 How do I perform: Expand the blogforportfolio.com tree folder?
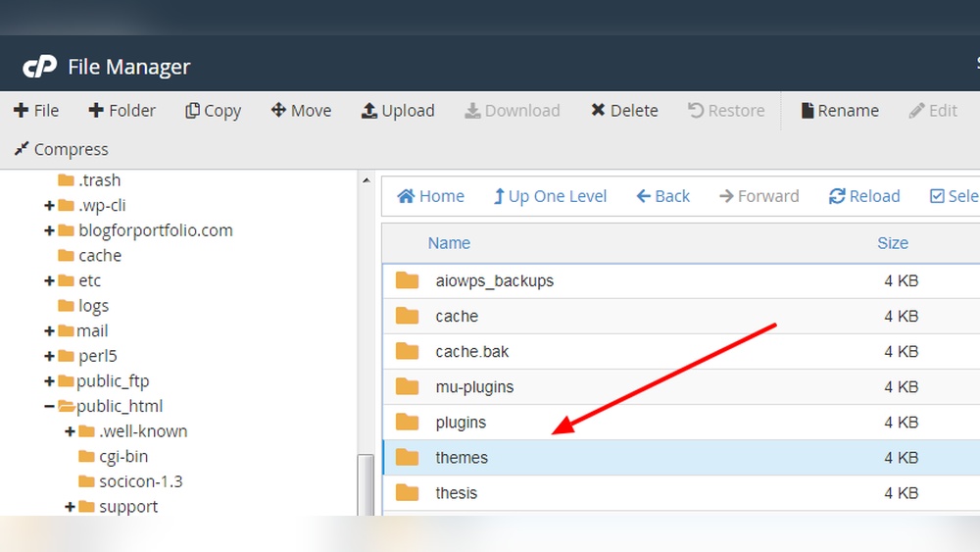tap(49, 230)
